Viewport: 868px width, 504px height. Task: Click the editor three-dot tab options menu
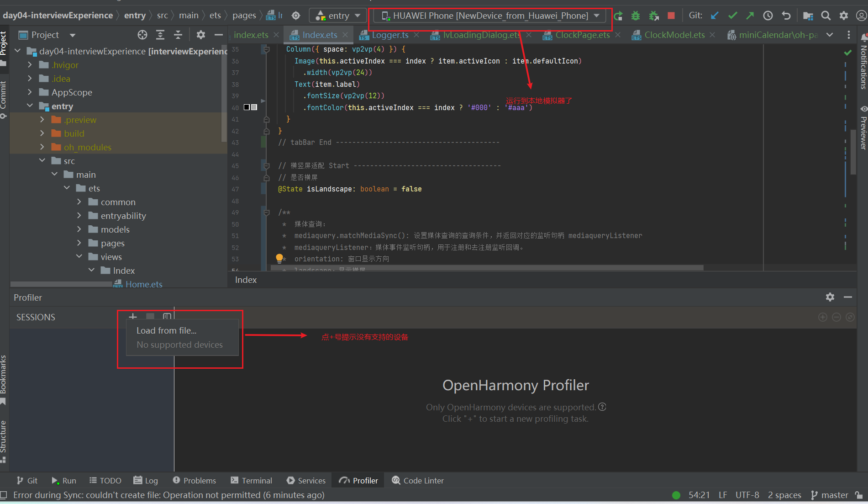[849, 35]
